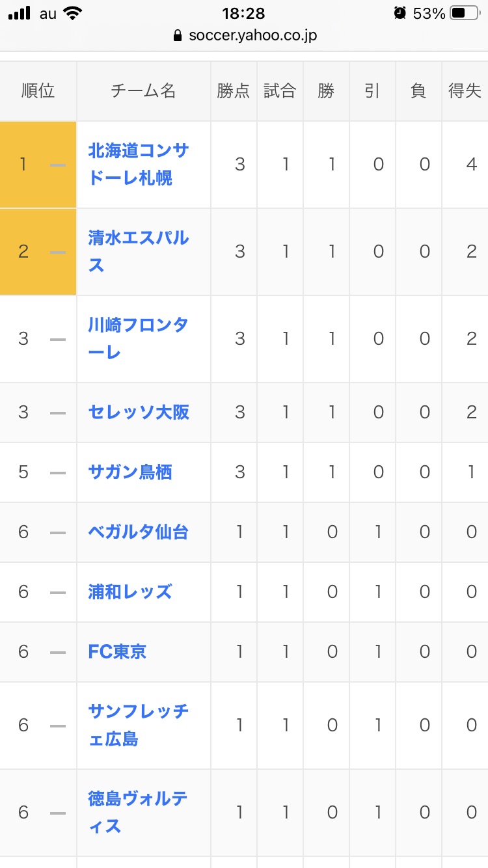Tap the battery indicator icon

(466, 13)
